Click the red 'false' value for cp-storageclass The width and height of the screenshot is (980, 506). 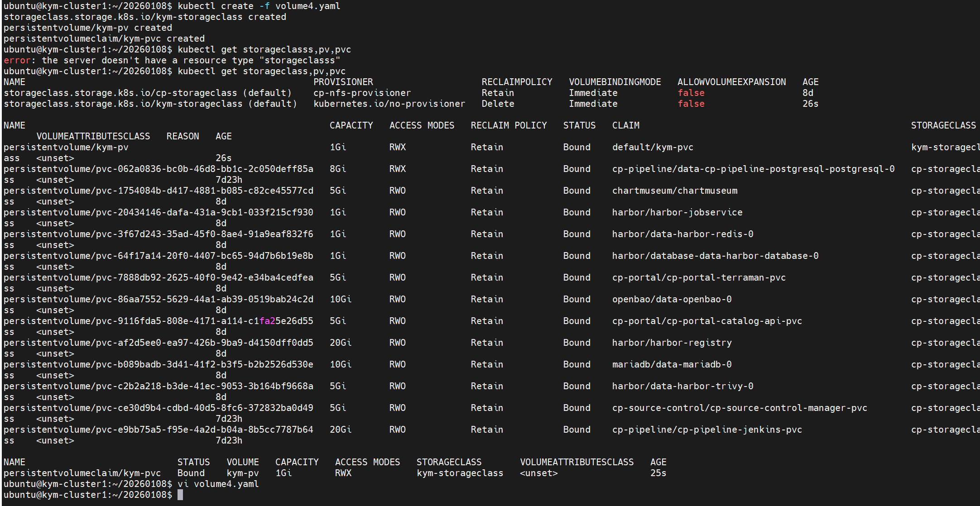tap(691, 93)
